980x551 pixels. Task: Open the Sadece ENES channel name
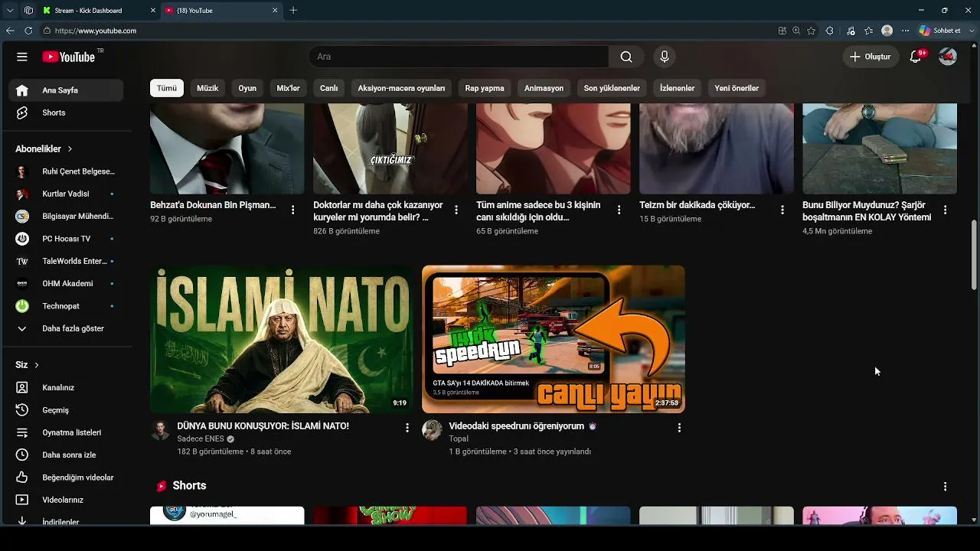point(201,439)
